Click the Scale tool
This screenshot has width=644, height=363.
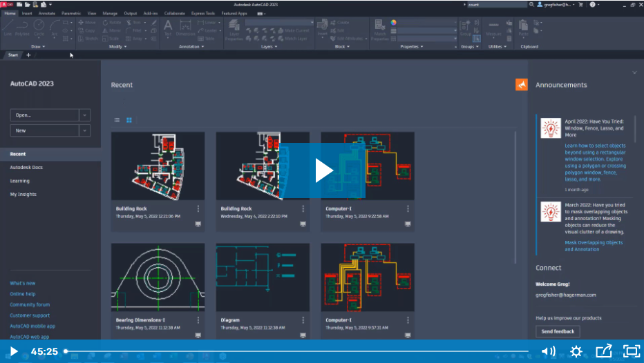pyautogui.click(x=111, y=39)
